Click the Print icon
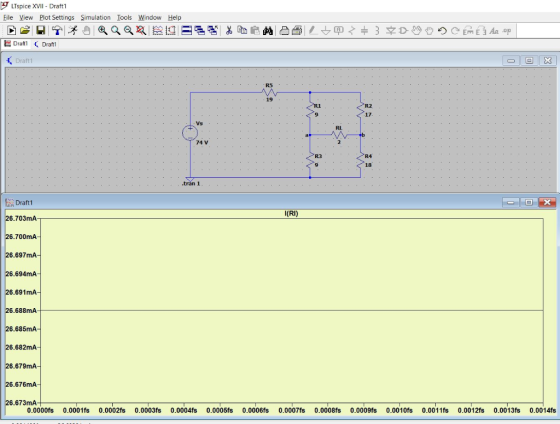The image size is (560, 424). [284, 31]
